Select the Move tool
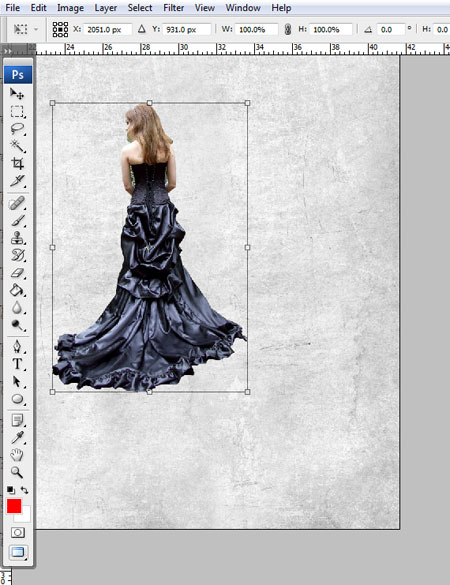Image resolution: width=450 pixels, height=585 pixels. click(17, 94)
